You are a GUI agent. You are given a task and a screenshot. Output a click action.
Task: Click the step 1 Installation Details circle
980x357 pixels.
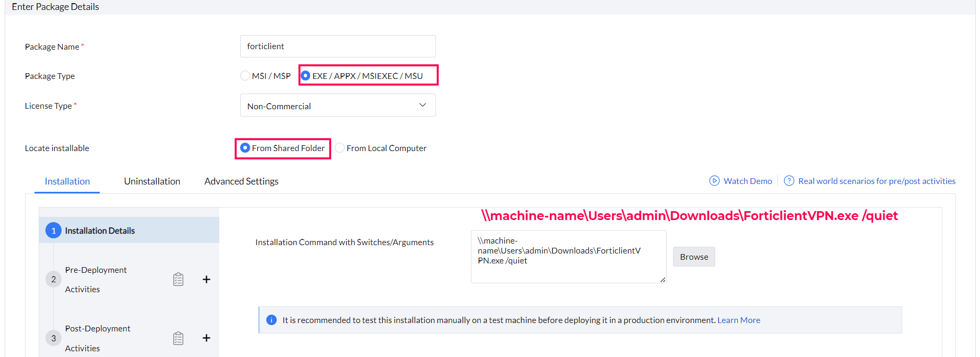[x=53, y=231]
